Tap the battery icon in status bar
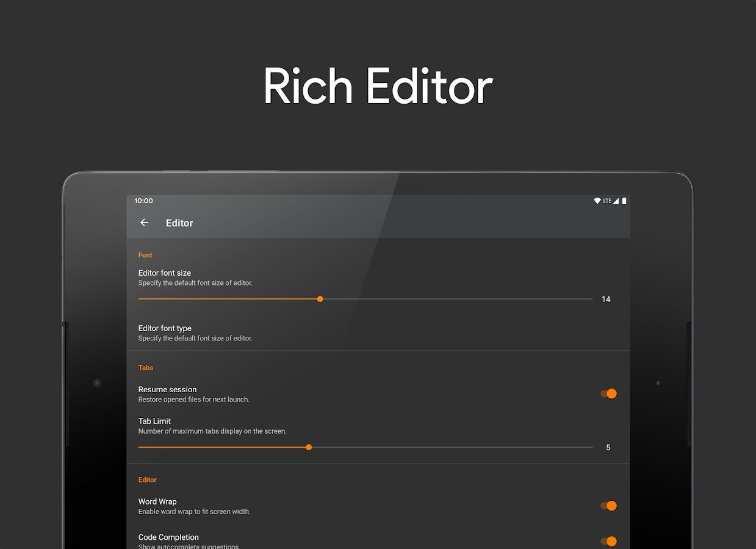 (x=624, y=201)
